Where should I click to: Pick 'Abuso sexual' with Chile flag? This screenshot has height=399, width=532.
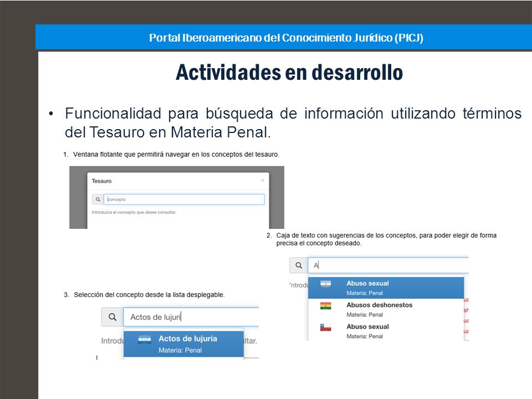pyautogui.click(x=386, y=331)
